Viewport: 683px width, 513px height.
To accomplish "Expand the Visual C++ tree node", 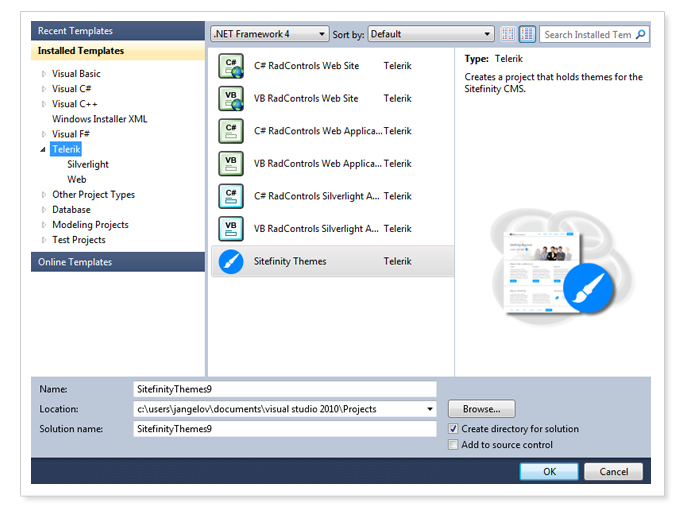I will click(x=44, y=104).
